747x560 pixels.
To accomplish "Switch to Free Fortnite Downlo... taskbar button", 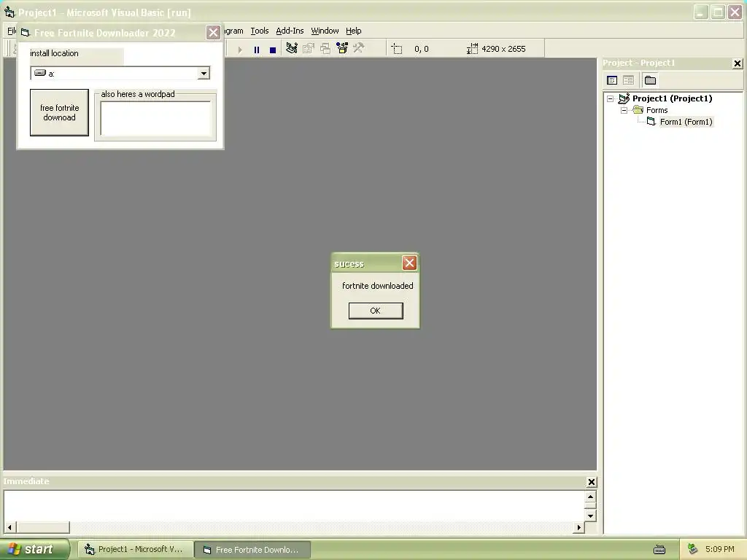I will (x=252, y=550).
